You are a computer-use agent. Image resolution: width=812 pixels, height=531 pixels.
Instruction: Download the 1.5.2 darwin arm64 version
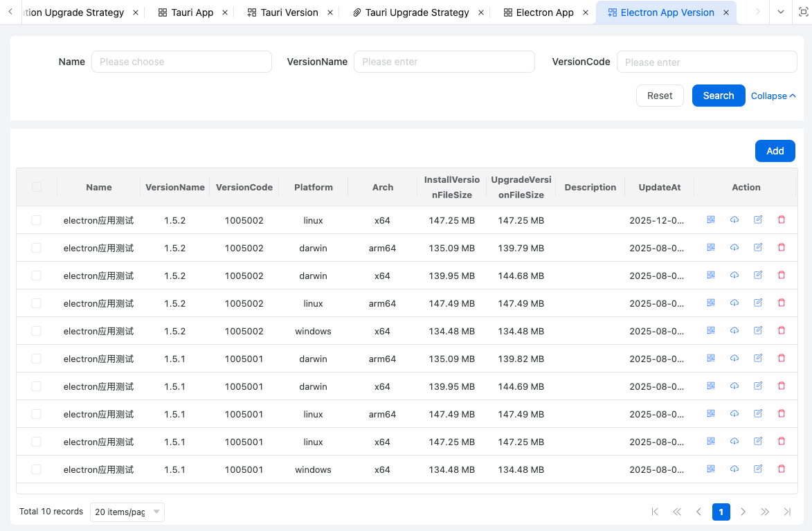(x=734, y=247)
